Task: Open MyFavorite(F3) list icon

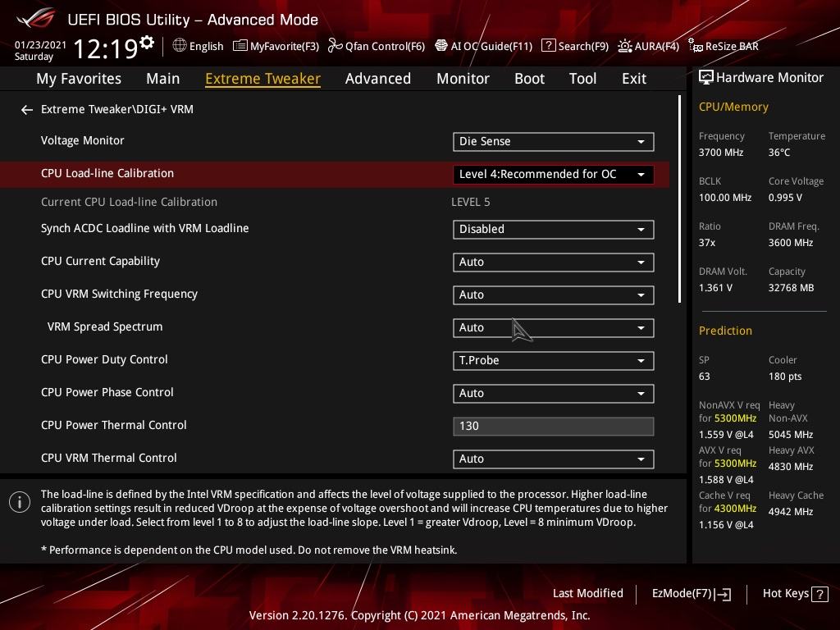Action: (240, 46)
